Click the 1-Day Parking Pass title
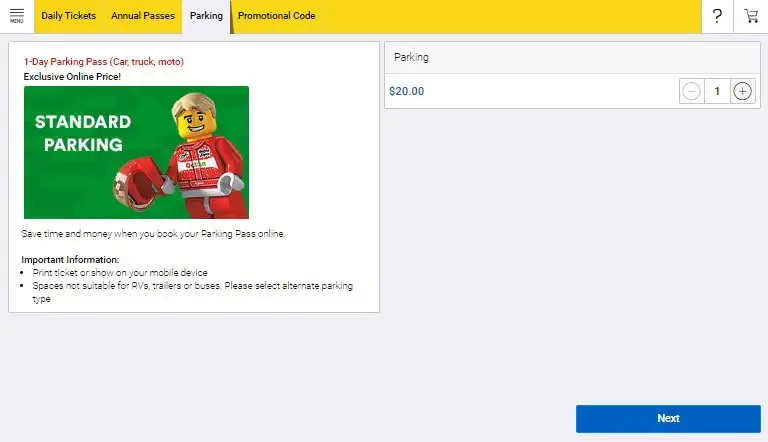The height and width of the screenshot is (442, 768). (x=104, y=62)
